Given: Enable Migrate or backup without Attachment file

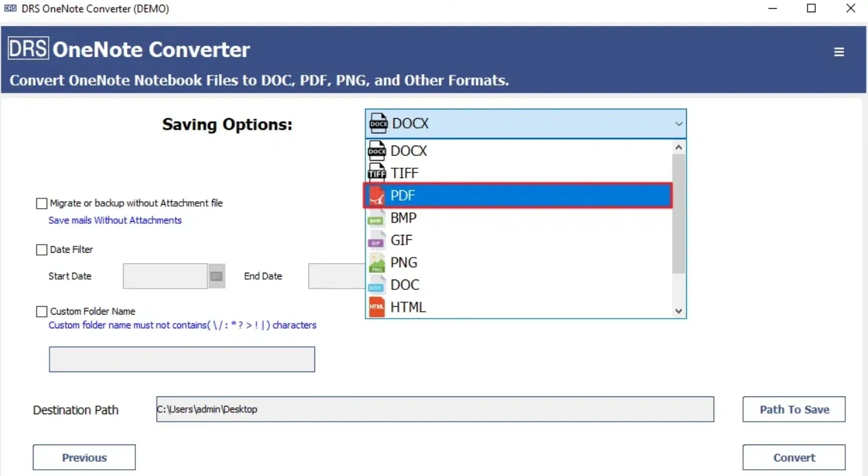Looking at the screenshot, I should [42, 203].
